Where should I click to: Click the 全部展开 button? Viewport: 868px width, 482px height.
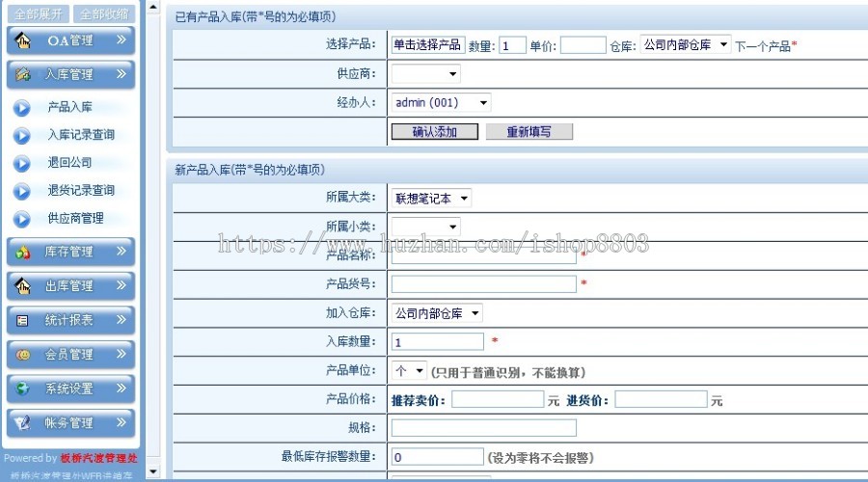point(39,13)
